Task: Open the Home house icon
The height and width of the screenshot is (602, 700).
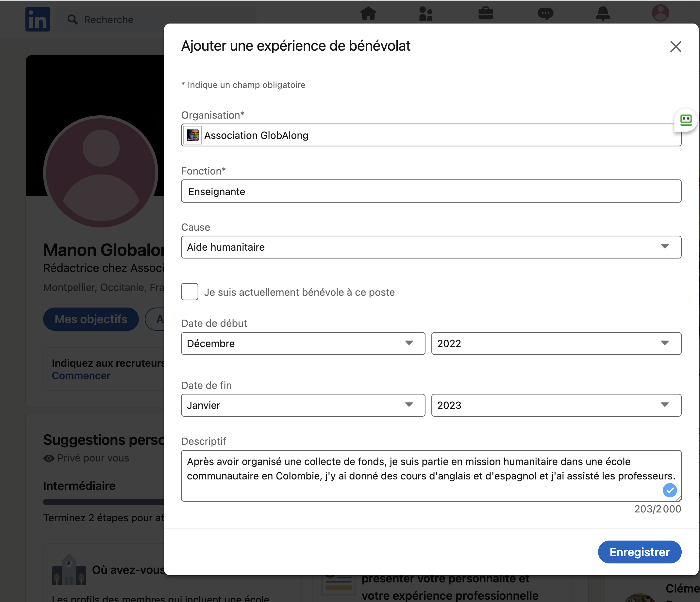Action: (x=368, y=13)
